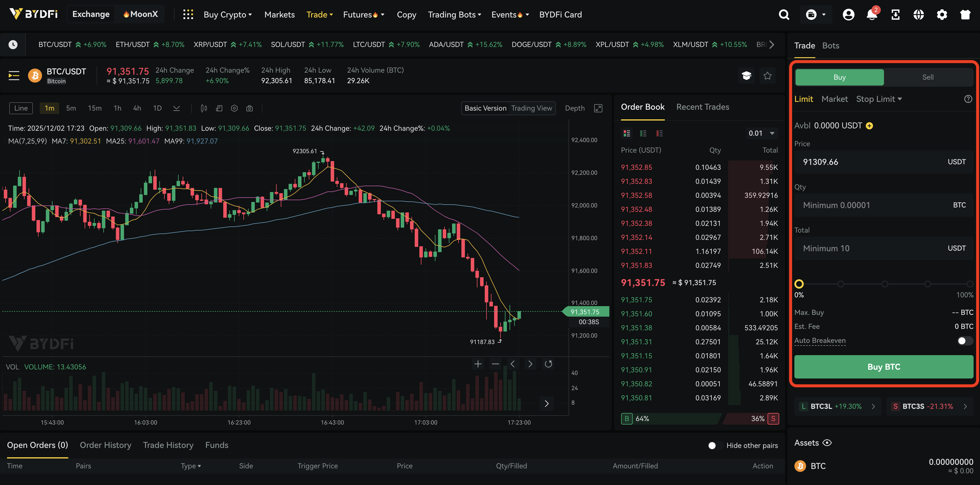
Task: Add BTC/USDT to favorites with star icon
Action: point(767,76)
